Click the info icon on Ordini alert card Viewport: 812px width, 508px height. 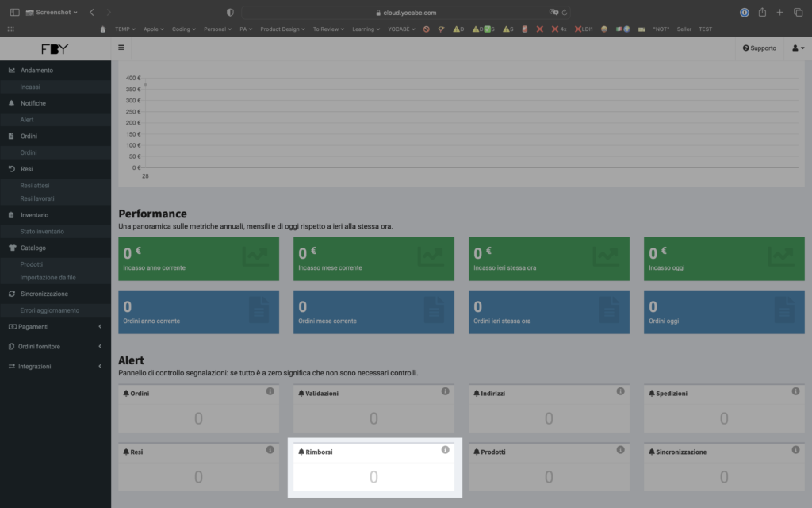pos(270,391)
